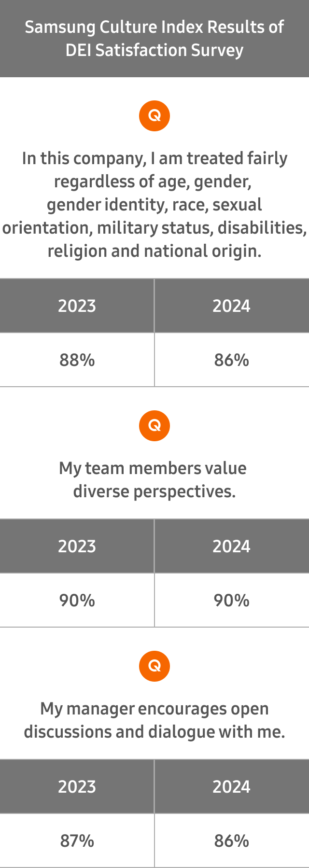309x868 pixels.
Task: Click the 86% cell in the fair treatment table
Action: (x=232, y=360)
